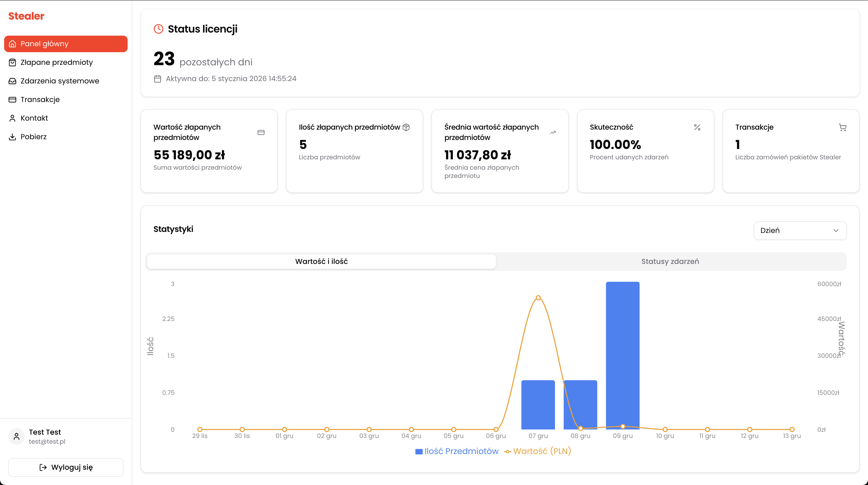Toggle Wartość (PLN) series in chart legend
868x485 pixels.
coord(537,451)
